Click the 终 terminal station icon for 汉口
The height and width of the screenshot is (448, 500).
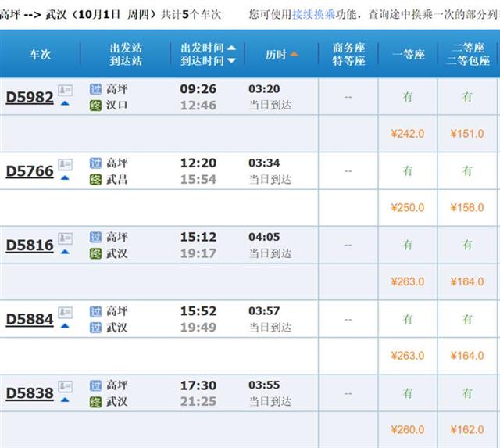click(x=95, y=105)
